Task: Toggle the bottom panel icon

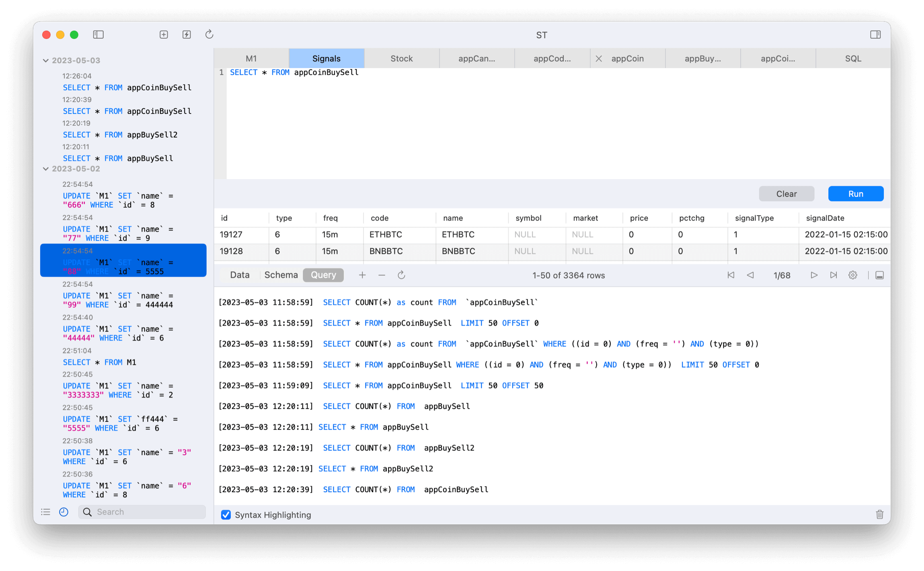Action: [x=879, y=275]
